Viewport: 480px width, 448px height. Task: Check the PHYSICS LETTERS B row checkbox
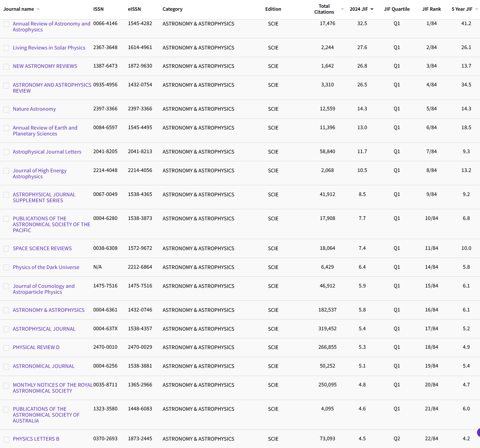point(6,439)
